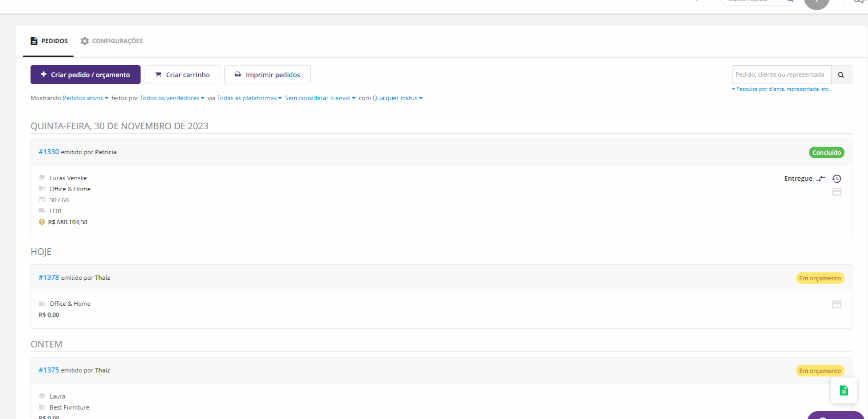Click the total R$ 680.104,50
868x419 pixels.
click(x=68, y=222)
